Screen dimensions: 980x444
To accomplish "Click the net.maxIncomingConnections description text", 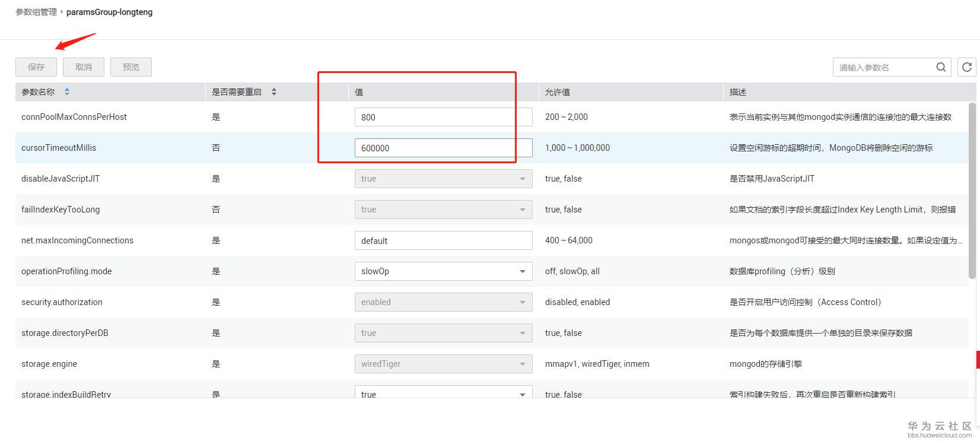I will point(846,240).
